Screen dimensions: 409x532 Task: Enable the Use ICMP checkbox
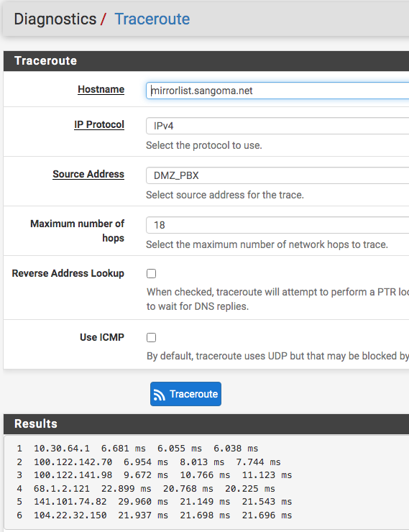[151, 338]
